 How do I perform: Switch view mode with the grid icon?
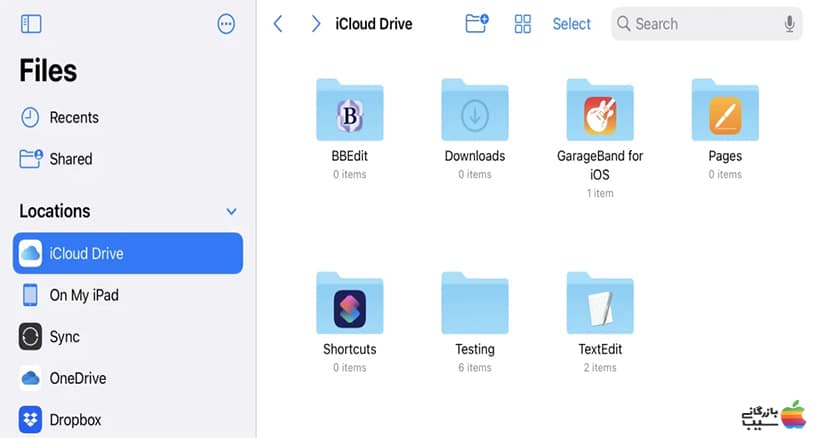pyautogui.click(x=522, y=23)
